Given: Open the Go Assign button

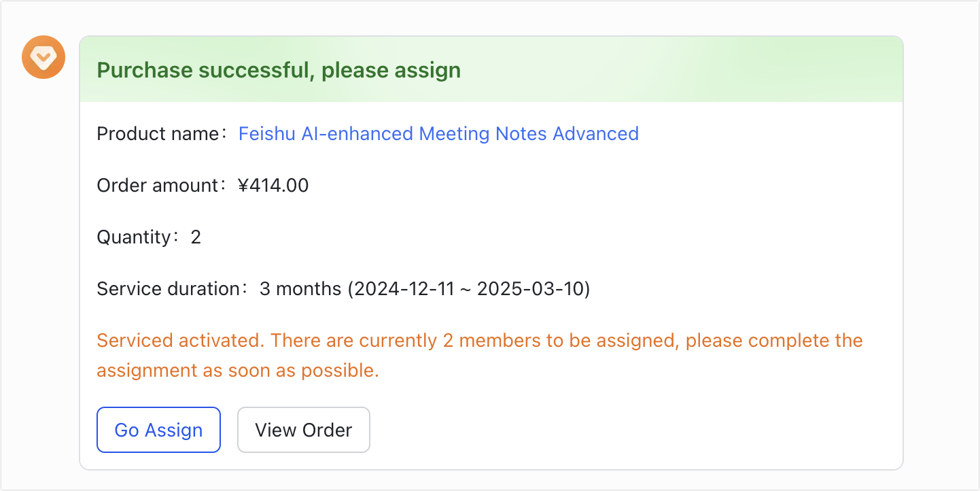Looking at the screenshot, I should (x=158, y=430).
